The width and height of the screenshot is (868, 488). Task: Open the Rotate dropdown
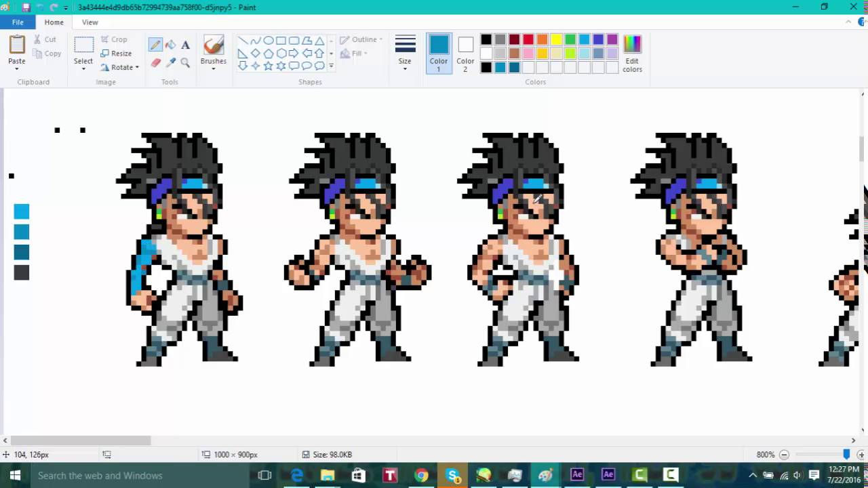point(120,67)
